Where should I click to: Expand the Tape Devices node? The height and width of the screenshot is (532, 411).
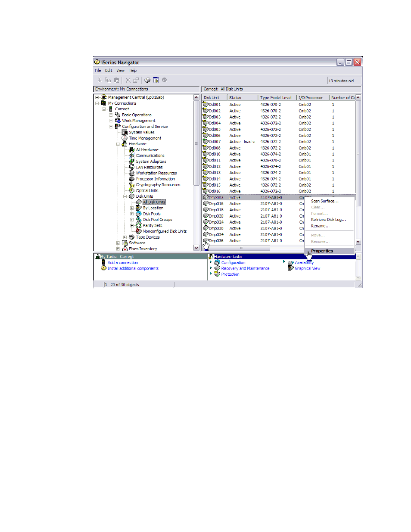(x=125, y=237)
